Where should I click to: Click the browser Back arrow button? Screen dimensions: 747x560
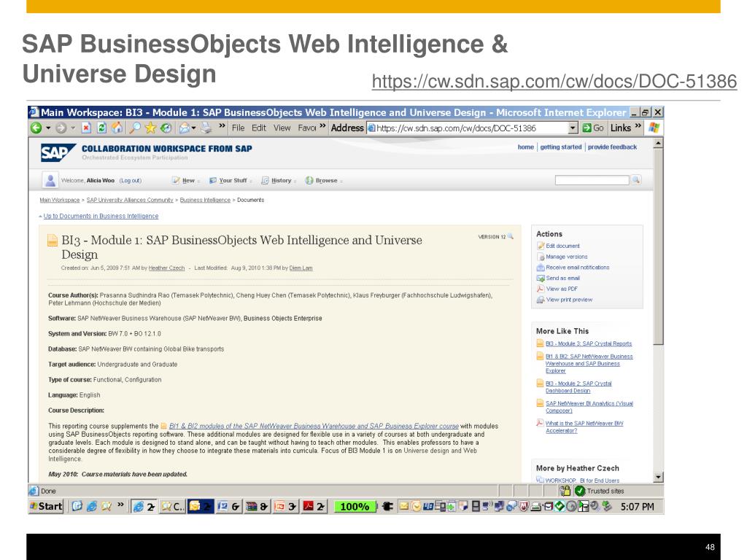pos(36,128)
